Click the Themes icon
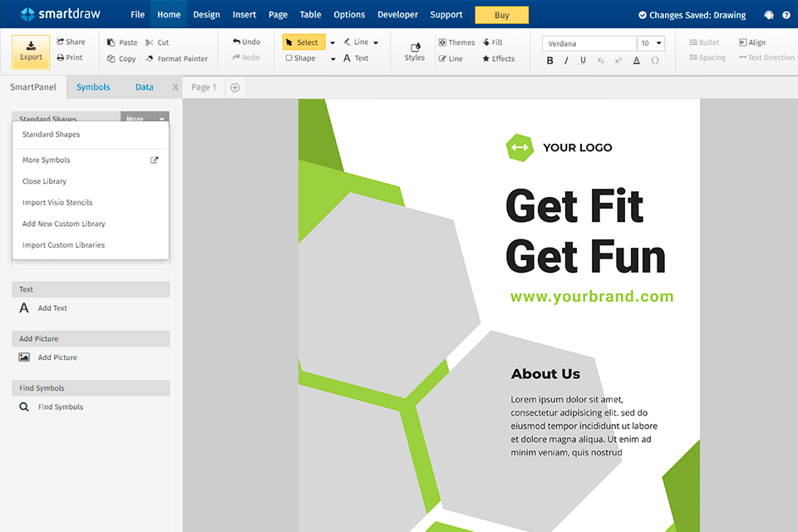This screenshot has height=532, width=798. click(x=443, y=42)
